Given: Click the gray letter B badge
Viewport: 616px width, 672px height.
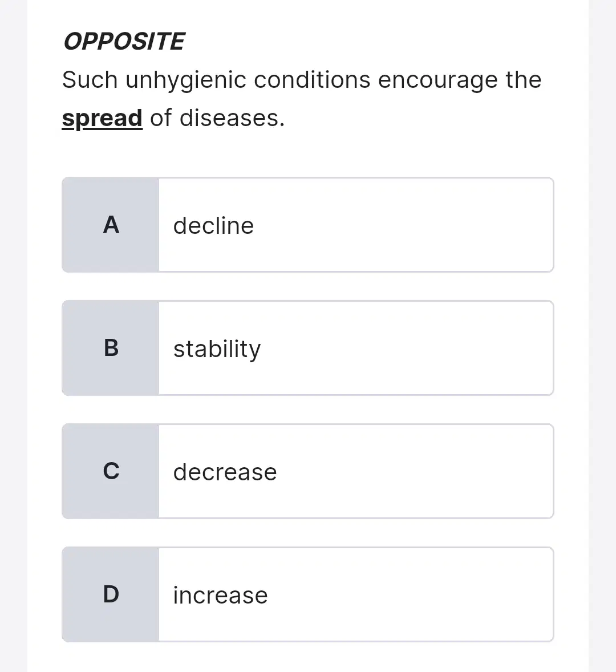Looking at the screenshot, I should (111, 348).
